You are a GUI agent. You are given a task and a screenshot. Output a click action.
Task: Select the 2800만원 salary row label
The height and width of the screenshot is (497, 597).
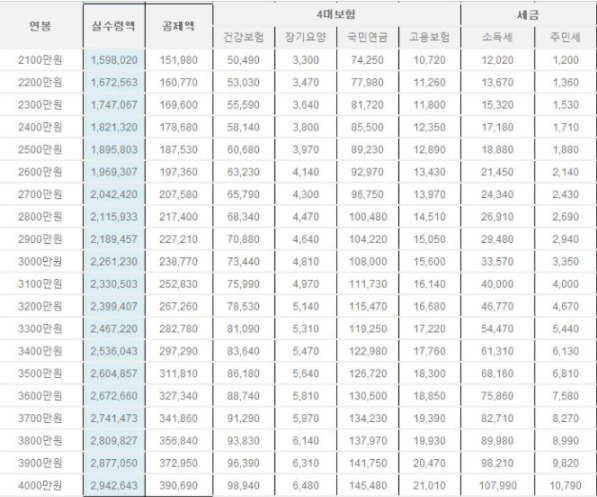coord(40,217)
